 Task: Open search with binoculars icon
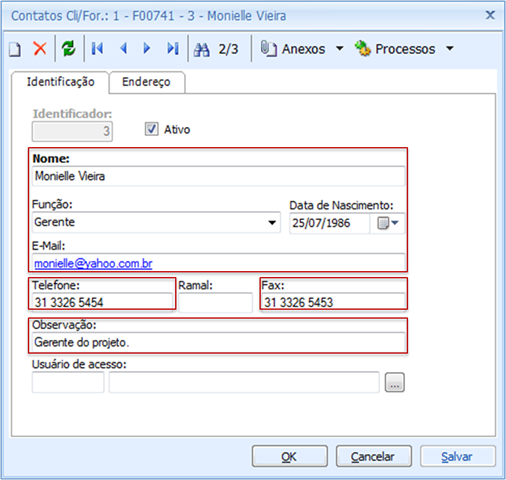click(202, 49)
